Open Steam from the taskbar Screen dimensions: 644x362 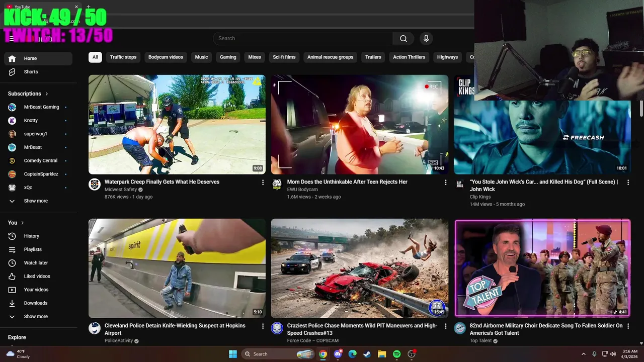click(367, 354)
